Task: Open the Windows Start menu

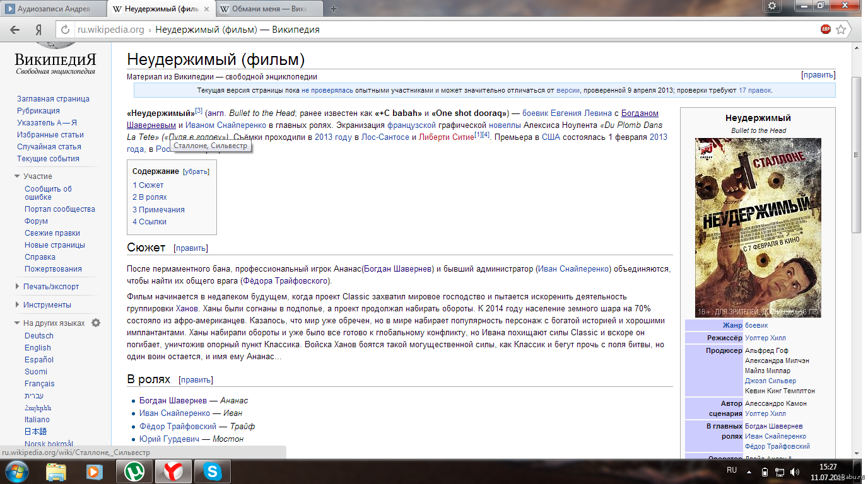Action: pyautogui.click(x=16, y=471)
